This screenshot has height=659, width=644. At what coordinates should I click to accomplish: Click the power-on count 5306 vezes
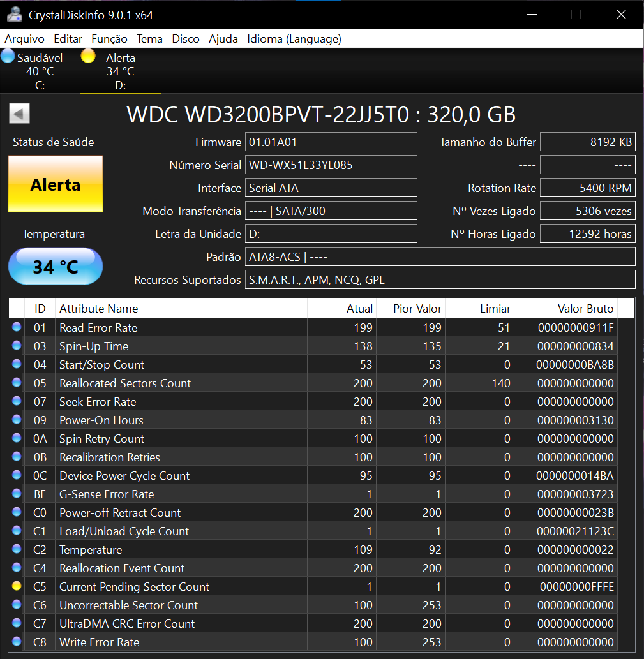click(588, 211)
